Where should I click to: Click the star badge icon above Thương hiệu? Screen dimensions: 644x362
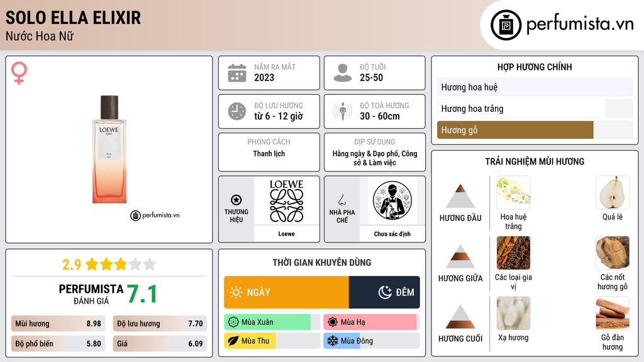click(x=236, y=200)
